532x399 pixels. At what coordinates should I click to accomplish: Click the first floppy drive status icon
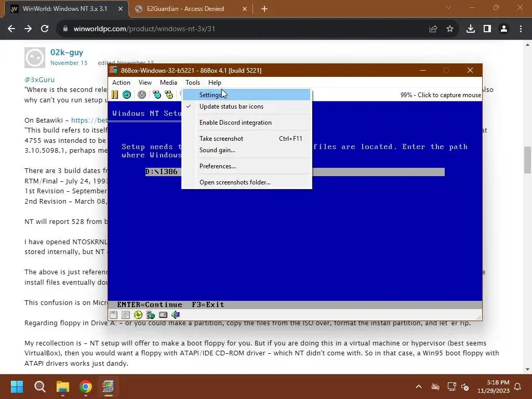point(113,315)
